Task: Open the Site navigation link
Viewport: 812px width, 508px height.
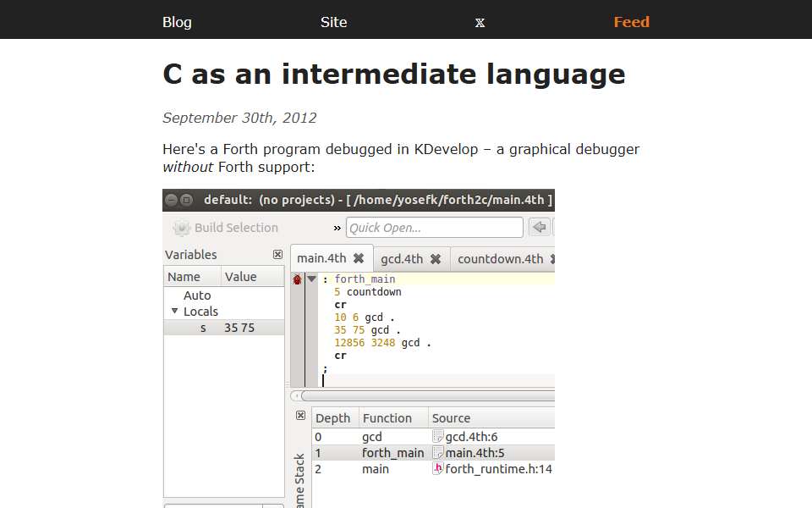Action: tap(333, 22)
